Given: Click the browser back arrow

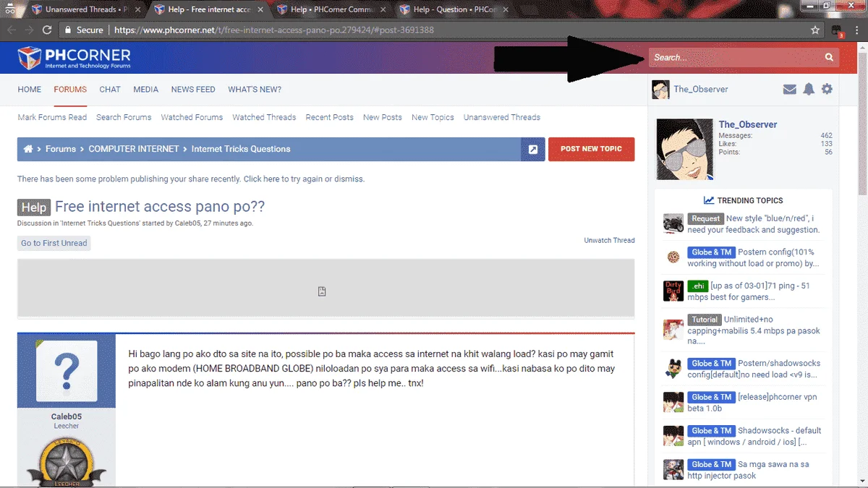Looking at the screenshot, I should click(x=11, y=30).
